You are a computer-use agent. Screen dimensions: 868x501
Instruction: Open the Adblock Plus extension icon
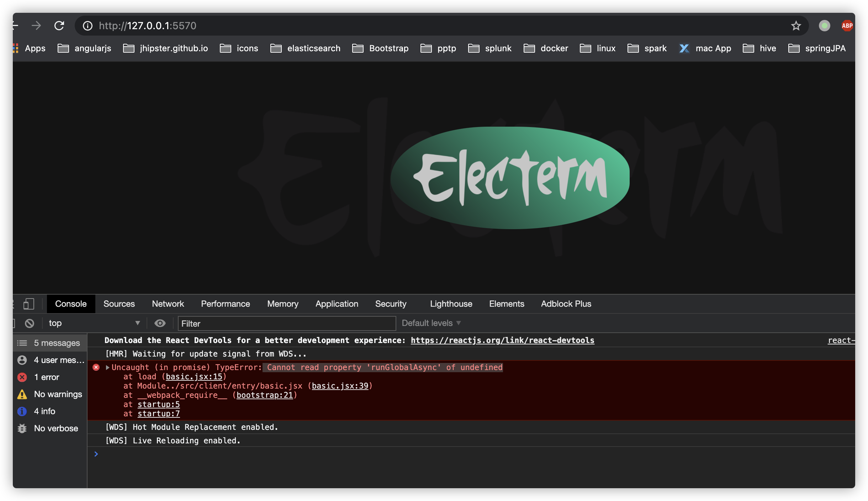point(847,26)
